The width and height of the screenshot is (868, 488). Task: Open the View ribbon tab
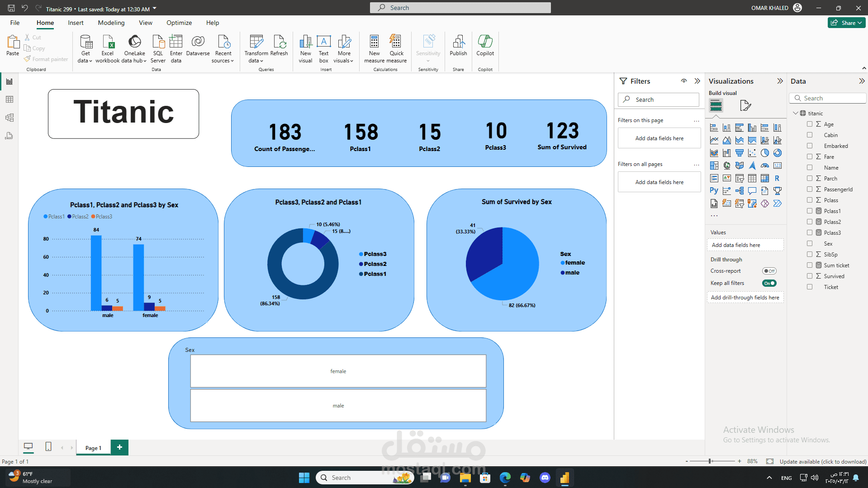(145, 23)
